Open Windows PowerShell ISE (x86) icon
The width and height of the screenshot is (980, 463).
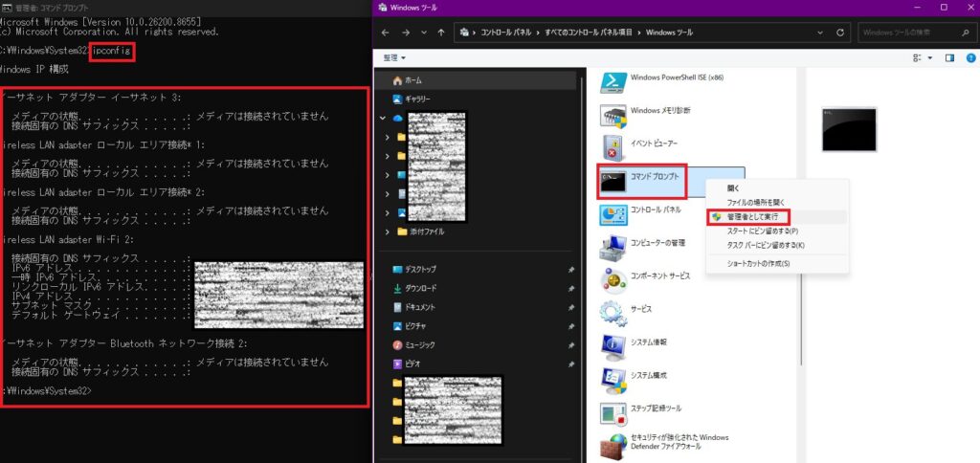click(x=613, y=83)
